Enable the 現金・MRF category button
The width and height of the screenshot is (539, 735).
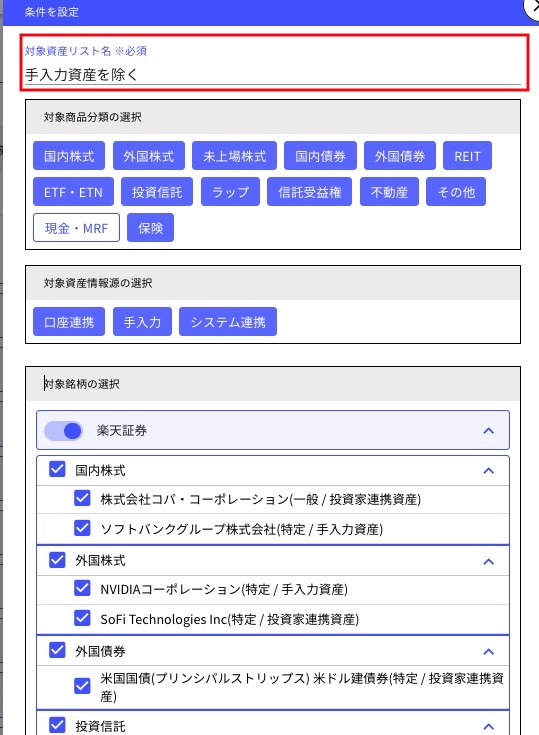tap(76, 228)
